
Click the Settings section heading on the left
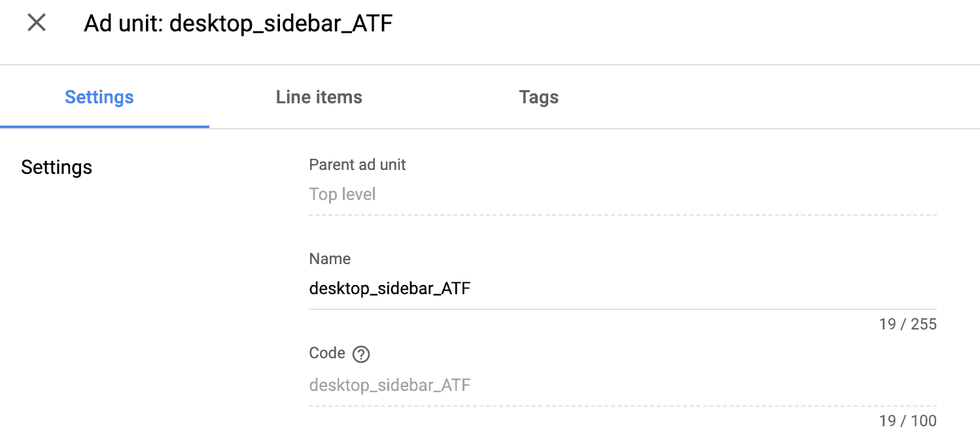click(x=56, y=167)
